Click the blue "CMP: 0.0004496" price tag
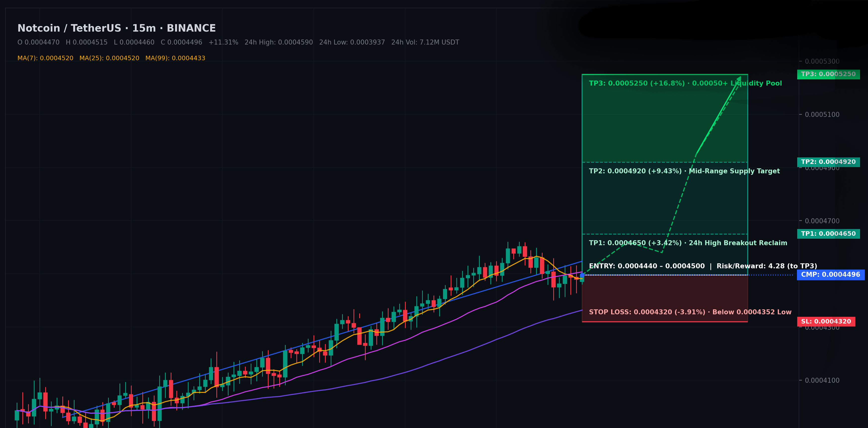The image size is (868, 428). [830, 275]
